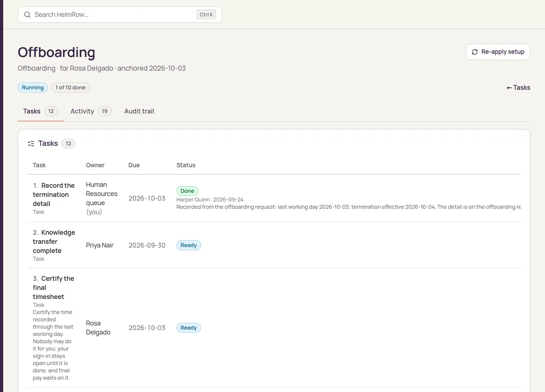Switch to the Activity tab
Image resolution: width=545 pixels, height=392 pixels.
click(91, 111)
